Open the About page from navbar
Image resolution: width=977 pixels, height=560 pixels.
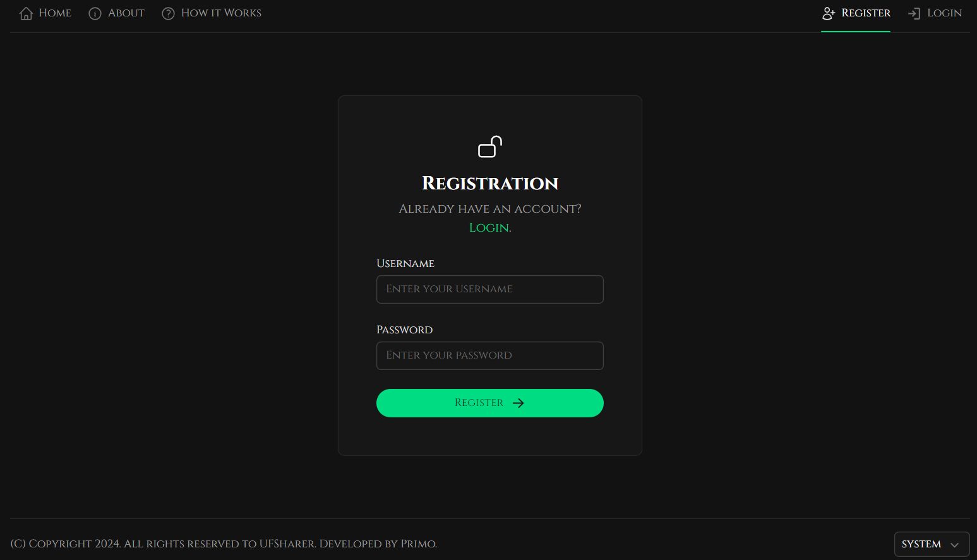coord(126,13)
